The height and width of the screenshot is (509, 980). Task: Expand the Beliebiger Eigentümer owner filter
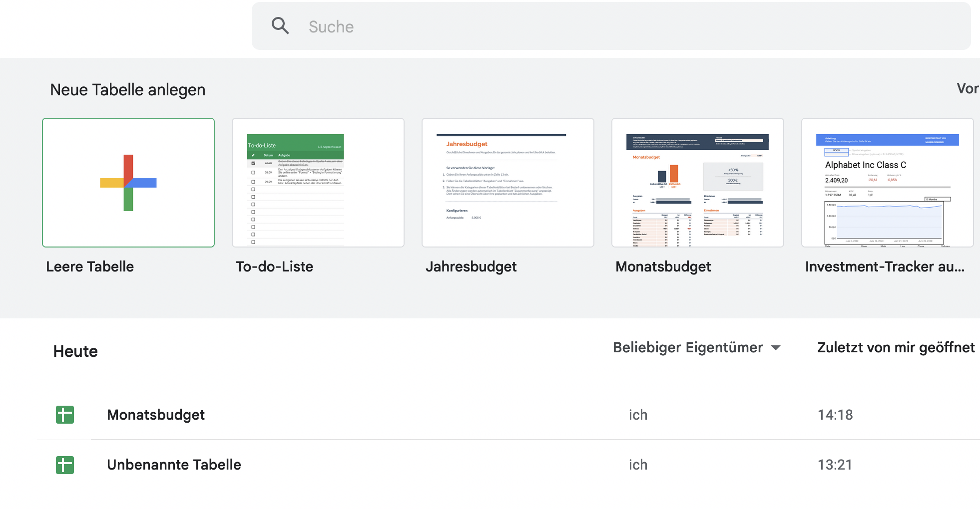(x=697, y=347)
